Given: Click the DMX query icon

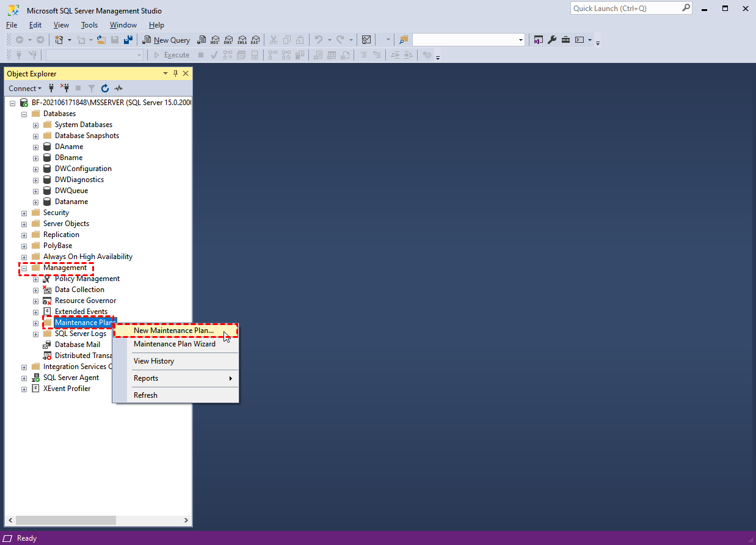Looking at the screenshot, I should (x=228, y=40).
